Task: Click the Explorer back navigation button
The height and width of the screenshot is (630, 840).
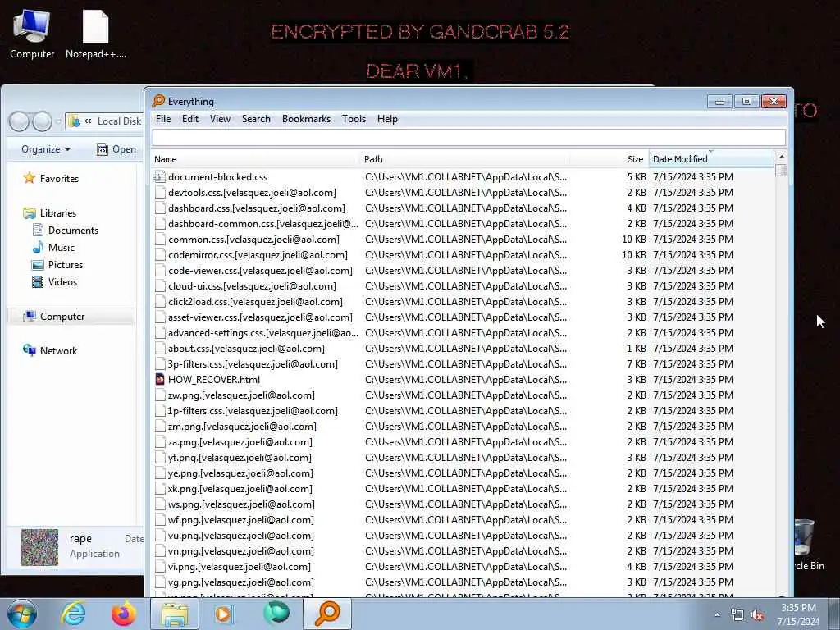Action: pos(20,121)
